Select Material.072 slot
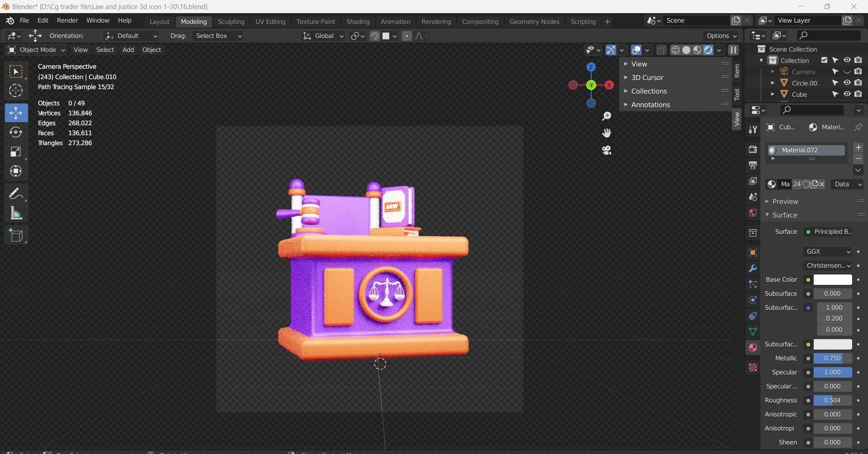This screenshot has height=454, width=868. pyautogui.click(x=806, y=151)
